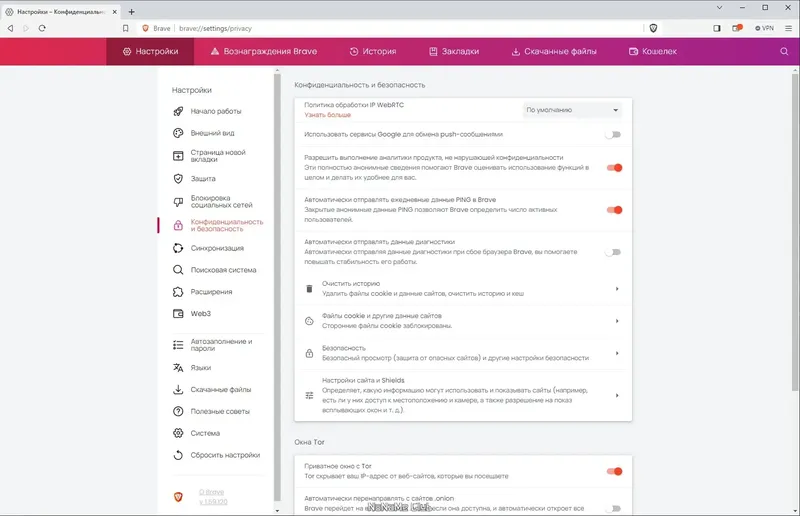This screenshot has width=800, height=516.
Task: Expand Очистить историю row arrow
Action: (x=617, y=289)
